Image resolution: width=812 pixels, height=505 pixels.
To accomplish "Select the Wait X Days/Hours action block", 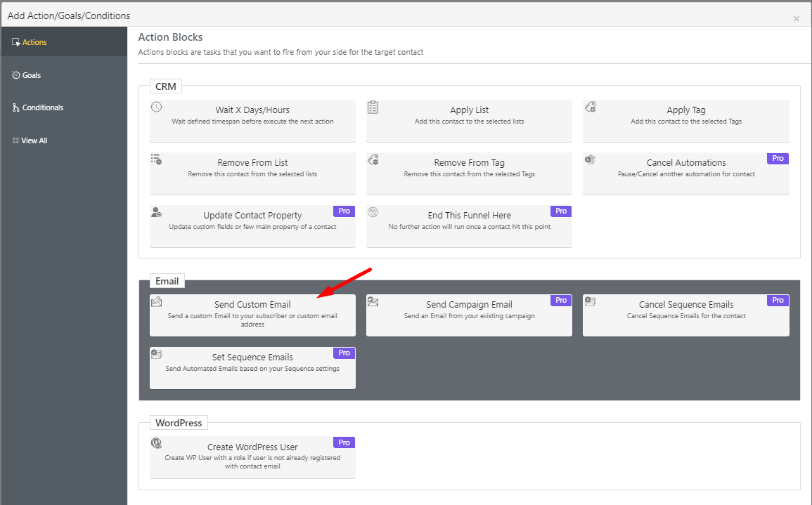I will 252,120.
